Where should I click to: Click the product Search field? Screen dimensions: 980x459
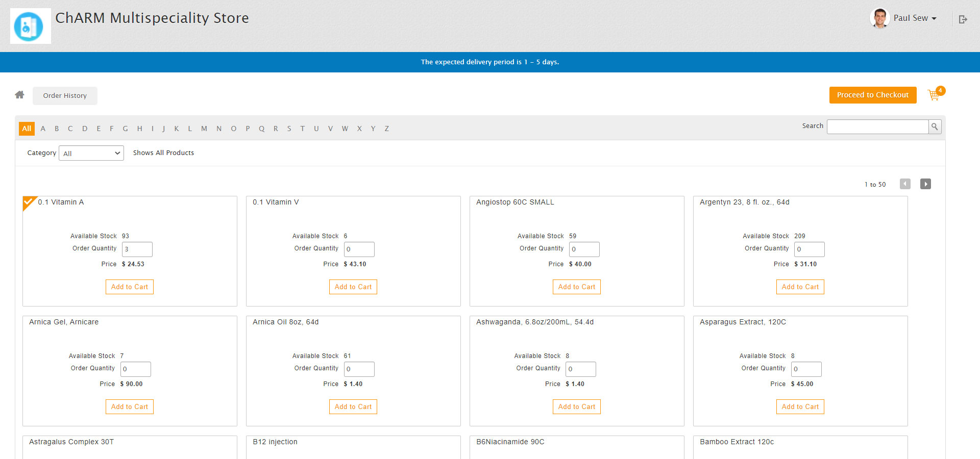coord(877,126)
